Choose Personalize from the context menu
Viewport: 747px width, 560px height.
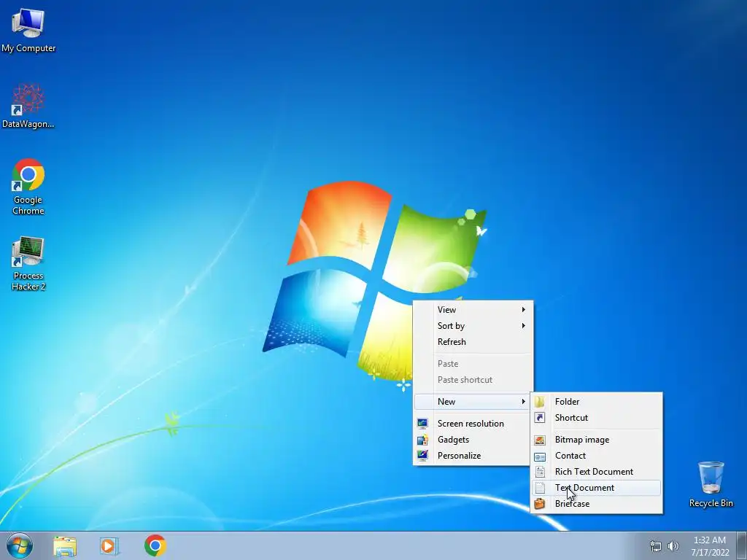tap(473, 456)
